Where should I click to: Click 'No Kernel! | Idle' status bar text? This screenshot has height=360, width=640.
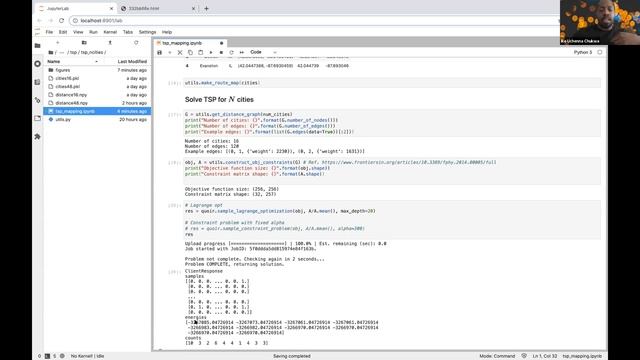point(87,356)
